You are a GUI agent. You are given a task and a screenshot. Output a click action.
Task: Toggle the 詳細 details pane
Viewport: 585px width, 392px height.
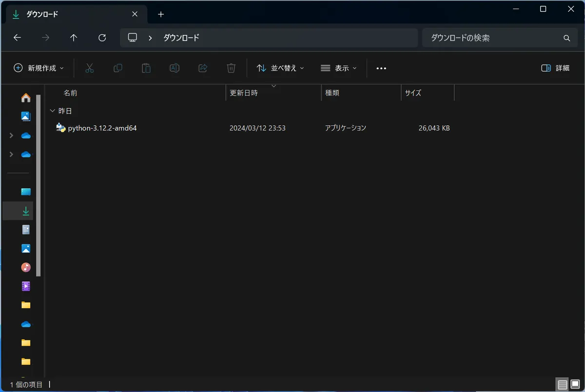point(555,68)
